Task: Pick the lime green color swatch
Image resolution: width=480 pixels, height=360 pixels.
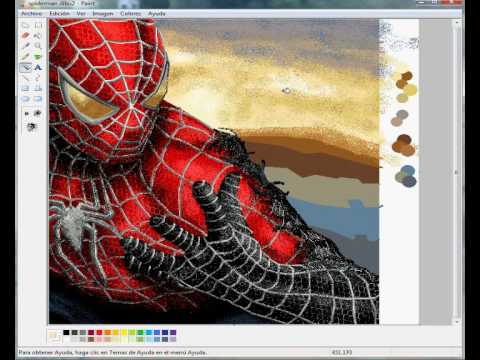Action: 132,332
